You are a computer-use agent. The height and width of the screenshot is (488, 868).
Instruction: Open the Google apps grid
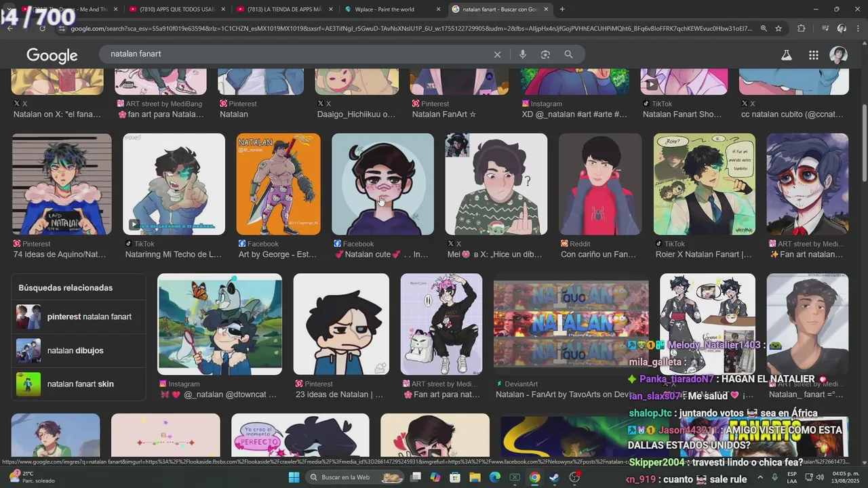click(x=814, y=55)
